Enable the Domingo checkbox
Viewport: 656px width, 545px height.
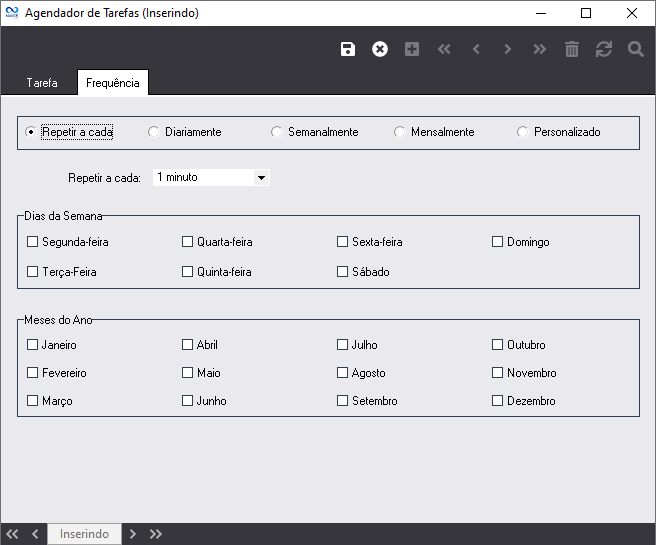point(498,242)
